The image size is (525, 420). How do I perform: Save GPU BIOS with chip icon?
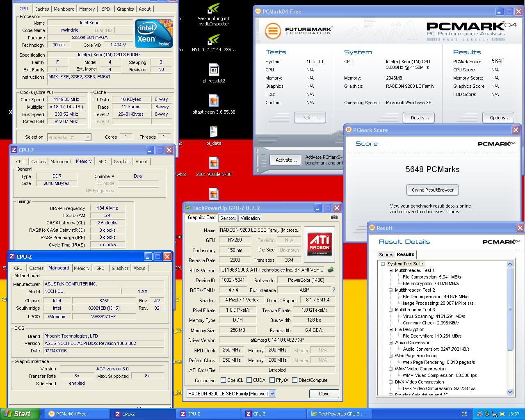click(331, 270)
